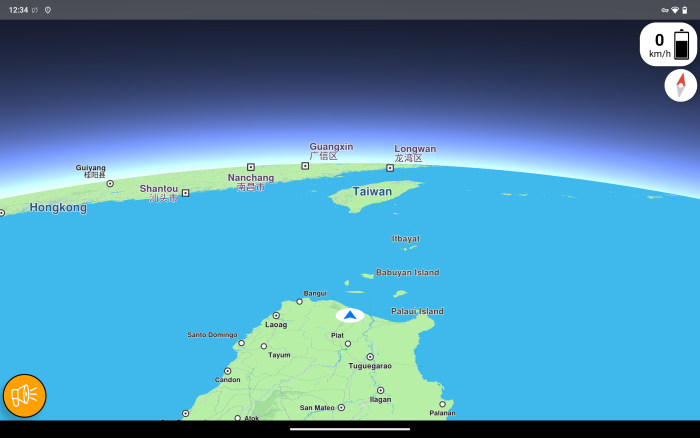The width and height of the screenshot is (700, 438).
Task: Choose the Babuyan Island label
Action: (x=407, y=273)
